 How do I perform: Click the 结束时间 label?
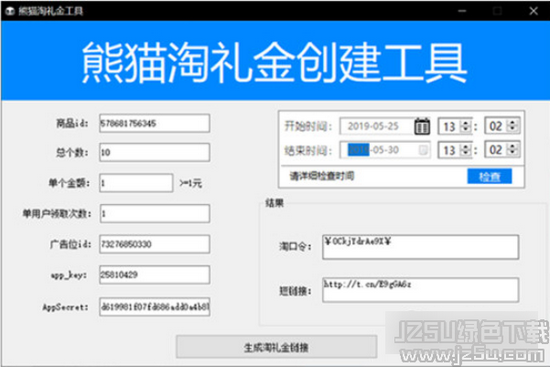point(308,151)
